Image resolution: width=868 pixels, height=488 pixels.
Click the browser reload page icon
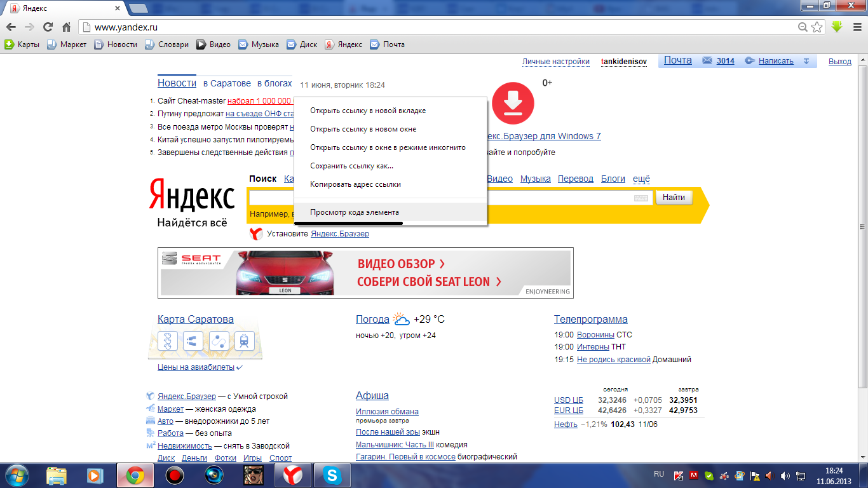tap(48, 27)
